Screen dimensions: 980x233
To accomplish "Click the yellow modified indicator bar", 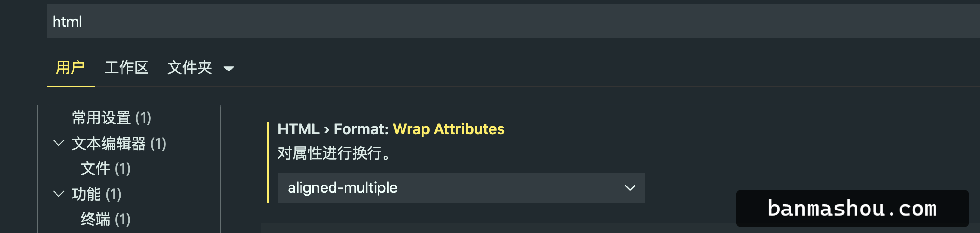I will pyautogui.click(x=268, y=163).
